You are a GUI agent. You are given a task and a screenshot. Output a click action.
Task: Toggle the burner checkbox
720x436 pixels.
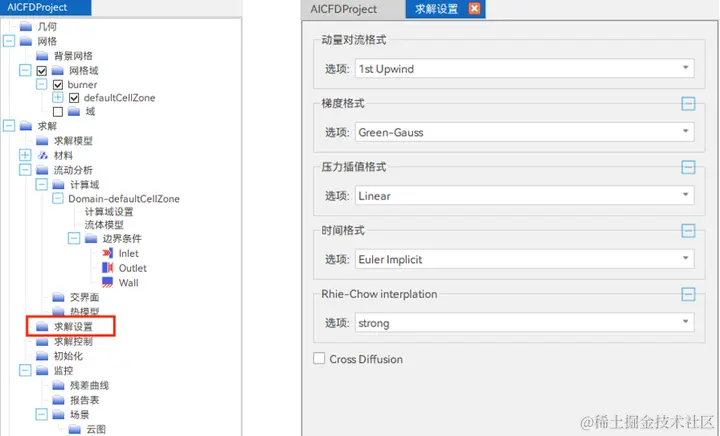(58, 85)
